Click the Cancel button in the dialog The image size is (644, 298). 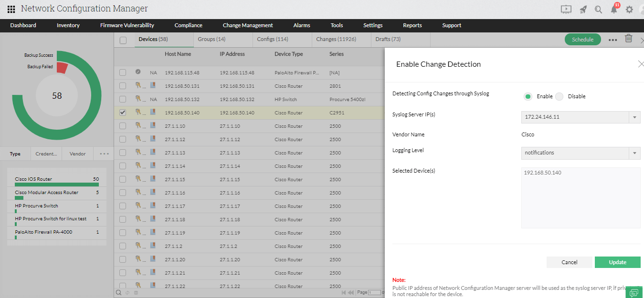[x=569, y=262]
